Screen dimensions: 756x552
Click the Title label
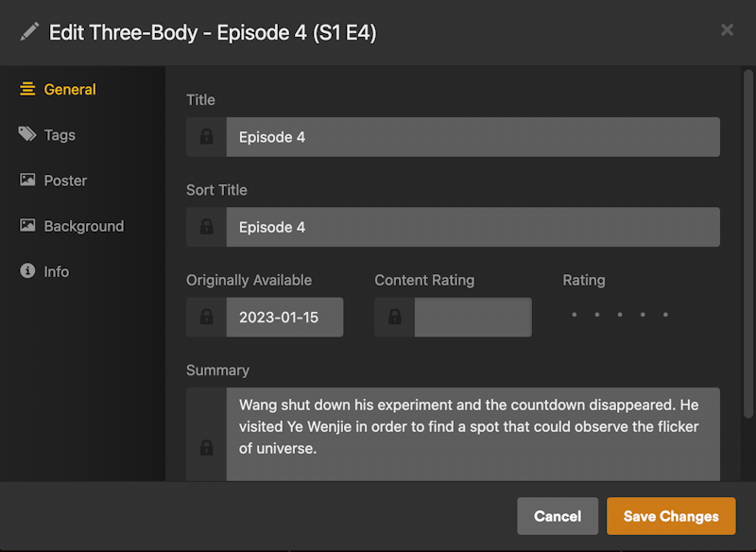tap(200, 100)
